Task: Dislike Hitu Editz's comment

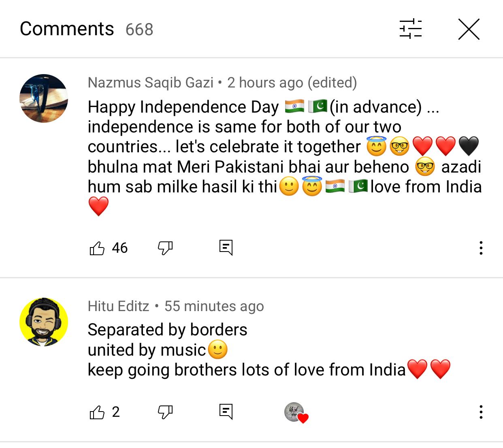Action: (x=165, y=412)
